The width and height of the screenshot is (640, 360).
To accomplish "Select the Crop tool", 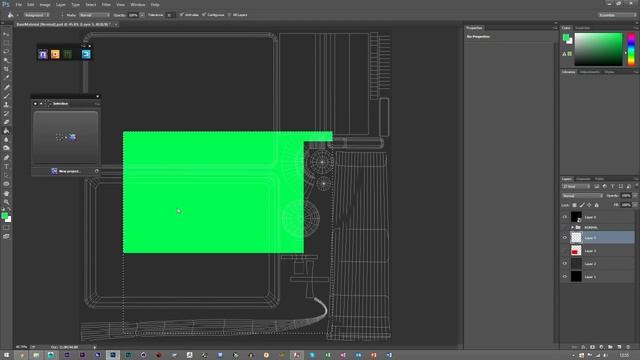I will tap(6, 69).
